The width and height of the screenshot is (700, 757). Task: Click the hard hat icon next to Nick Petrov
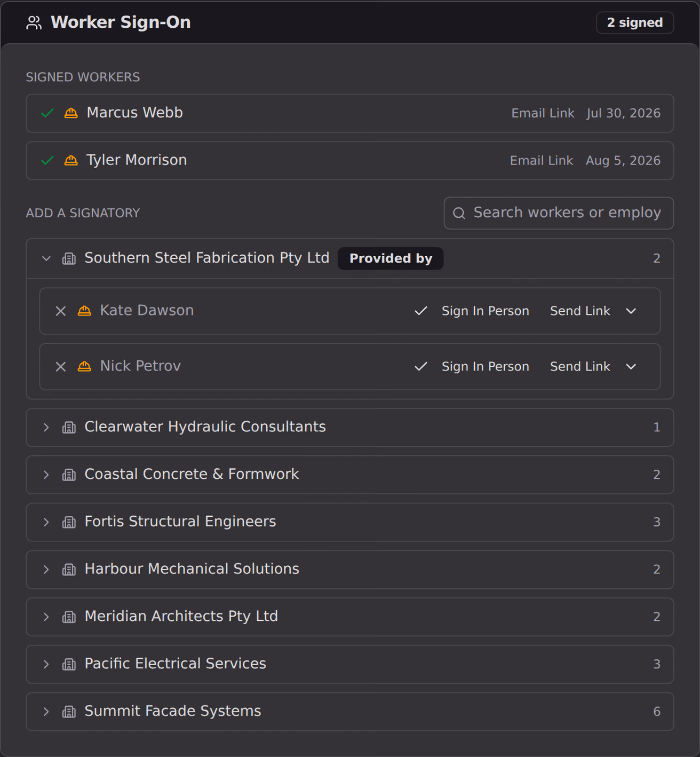click(x=84, y=366)
